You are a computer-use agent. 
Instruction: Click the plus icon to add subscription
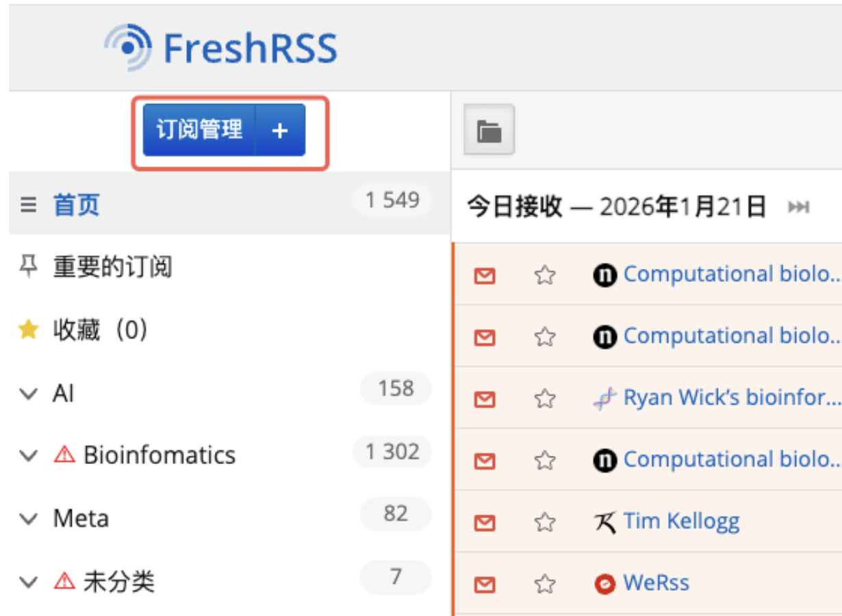(x=280, y=131)
